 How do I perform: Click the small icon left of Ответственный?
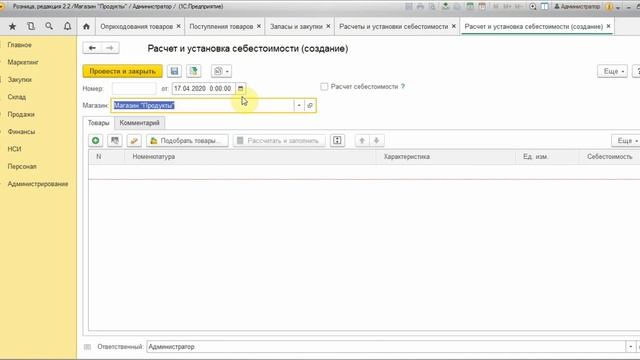[87, 347]
